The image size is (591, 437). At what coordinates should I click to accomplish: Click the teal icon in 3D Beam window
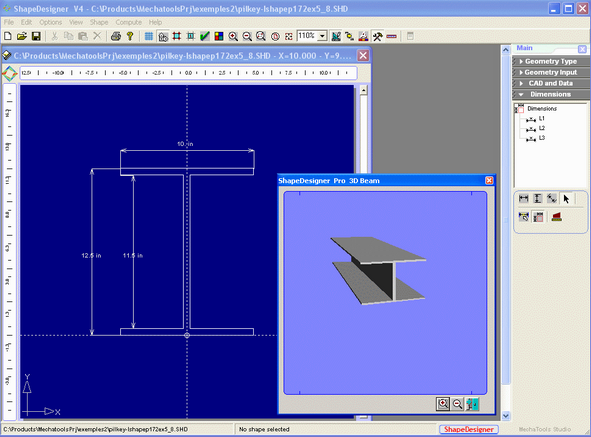coord(472,404)
